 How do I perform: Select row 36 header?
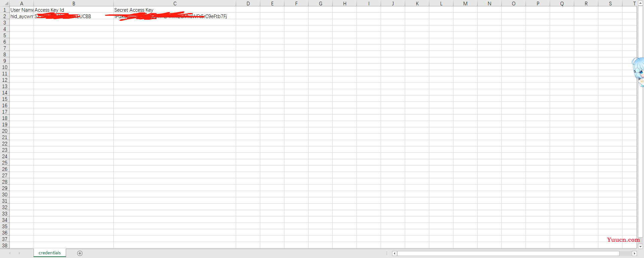click(5, 233)
